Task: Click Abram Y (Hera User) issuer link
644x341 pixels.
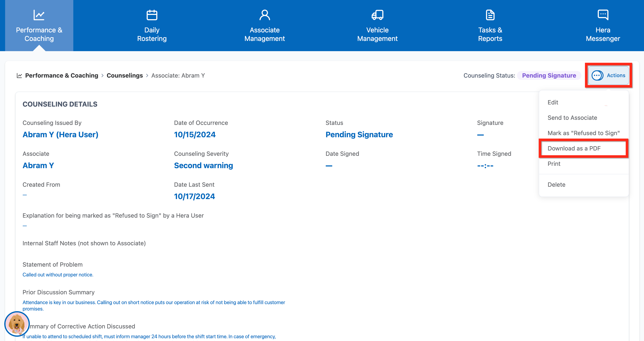Action: coord(60,134)
